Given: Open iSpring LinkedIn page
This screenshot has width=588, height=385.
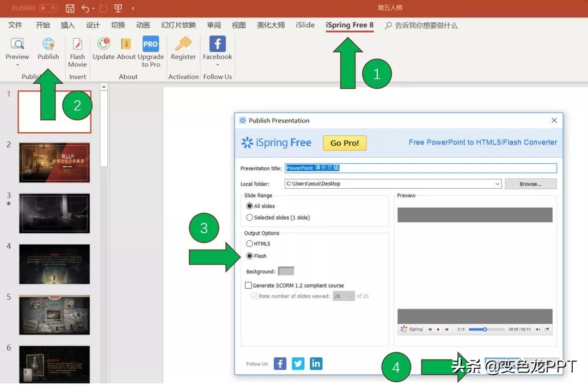Looking at the screenshot, I should pos(316,364).
